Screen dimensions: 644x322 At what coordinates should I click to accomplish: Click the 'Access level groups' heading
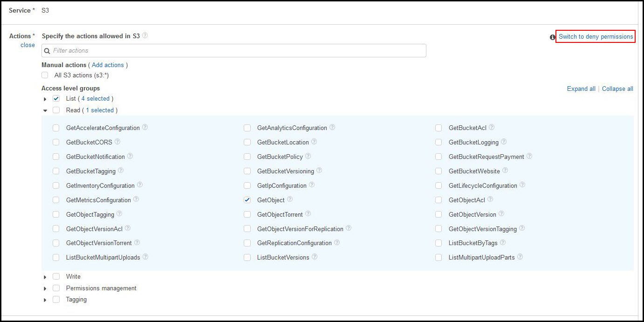pyautogui.click(x=70, y=88)
